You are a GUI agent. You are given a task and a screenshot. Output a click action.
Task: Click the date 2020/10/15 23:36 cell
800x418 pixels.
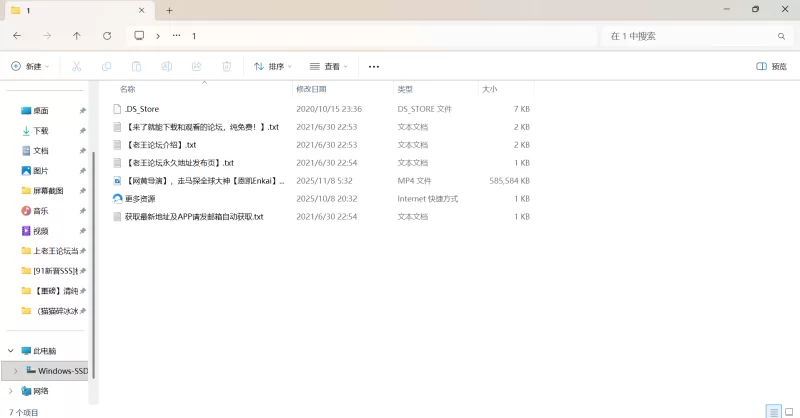(x=329, y=109)
